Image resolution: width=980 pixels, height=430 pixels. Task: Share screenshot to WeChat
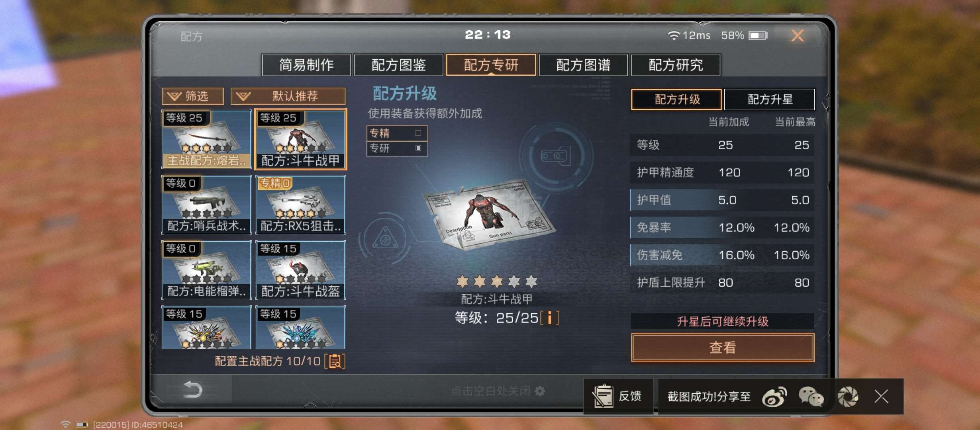[811, 397]
